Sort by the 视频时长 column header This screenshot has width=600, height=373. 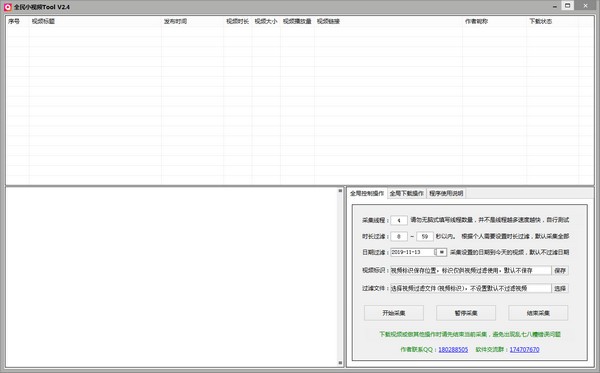238,21
